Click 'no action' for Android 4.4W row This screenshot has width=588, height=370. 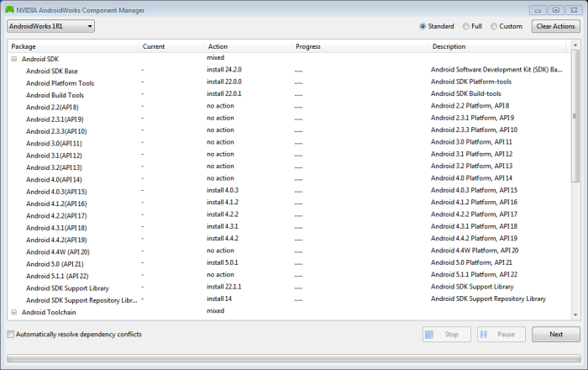(220, 251)
